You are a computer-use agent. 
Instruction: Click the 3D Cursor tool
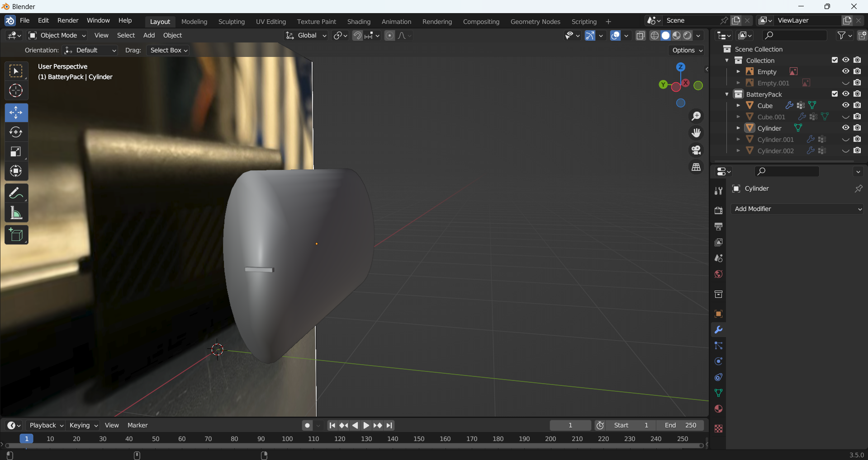click(16, 91)
